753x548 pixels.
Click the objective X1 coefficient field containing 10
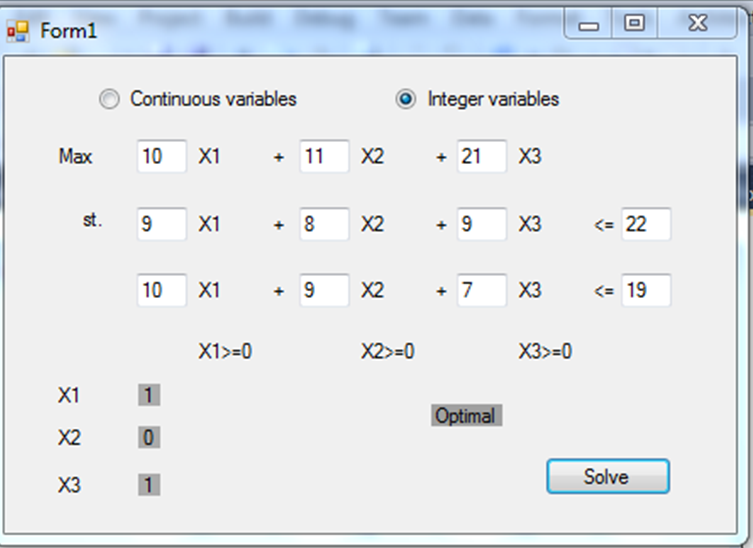pyautogui.click(x=162, y=156)
